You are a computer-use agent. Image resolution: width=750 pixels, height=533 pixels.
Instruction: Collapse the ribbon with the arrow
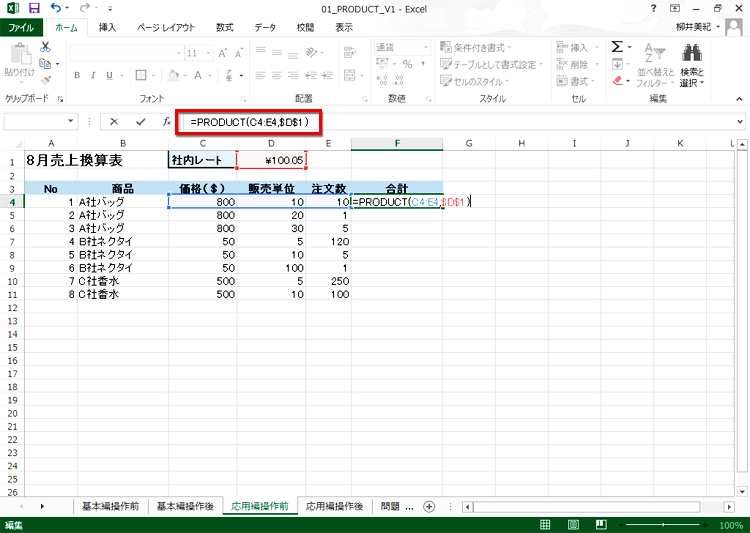click(x=739, y=99)
